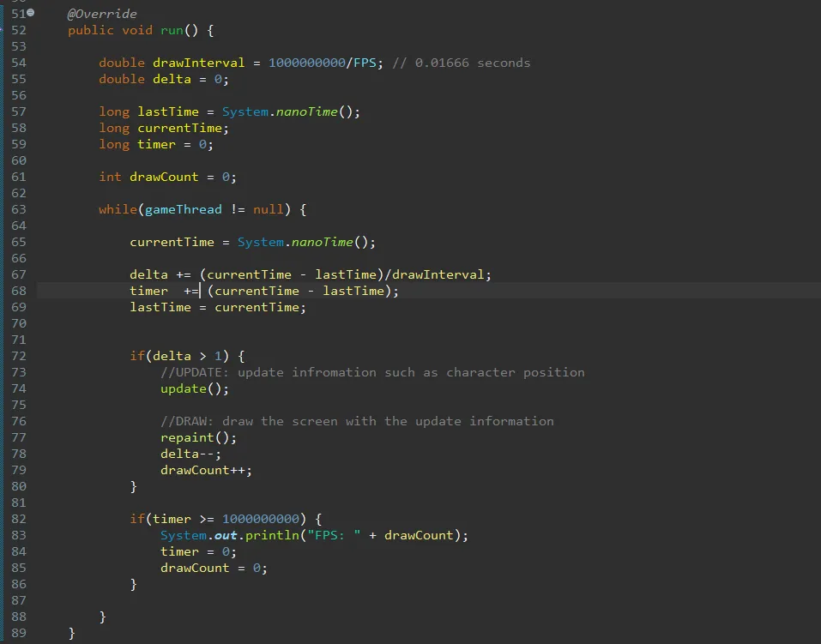Image resolution: width=821 pixels, height=644 pixels.
Task: Click drawInterval divisor on line 67
Action: pos(438,274)
